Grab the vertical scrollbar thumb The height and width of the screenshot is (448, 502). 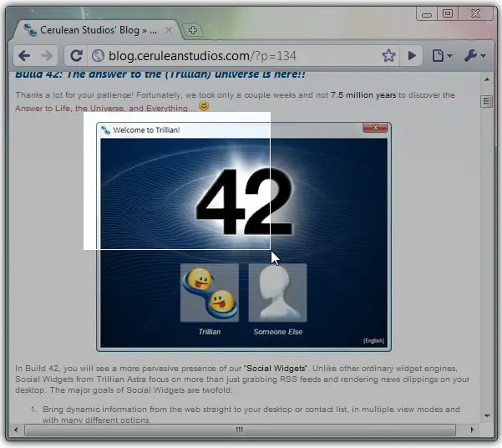tap(487, 102)
